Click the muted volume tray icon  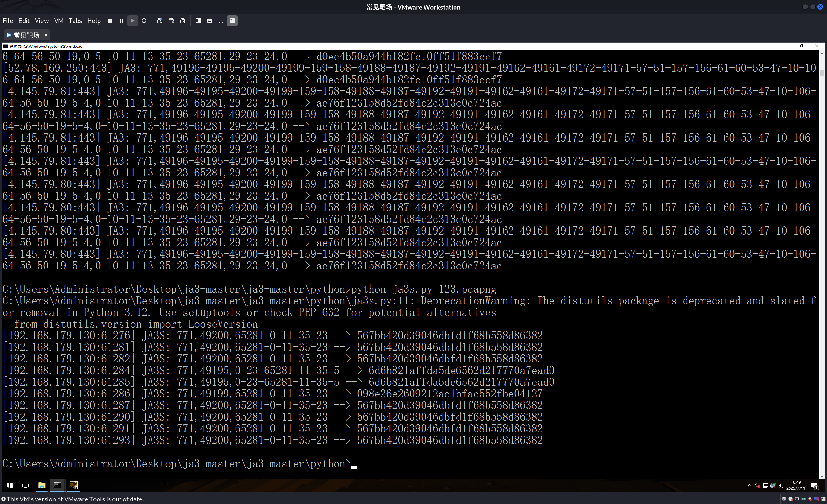click(x=757, y=485)
